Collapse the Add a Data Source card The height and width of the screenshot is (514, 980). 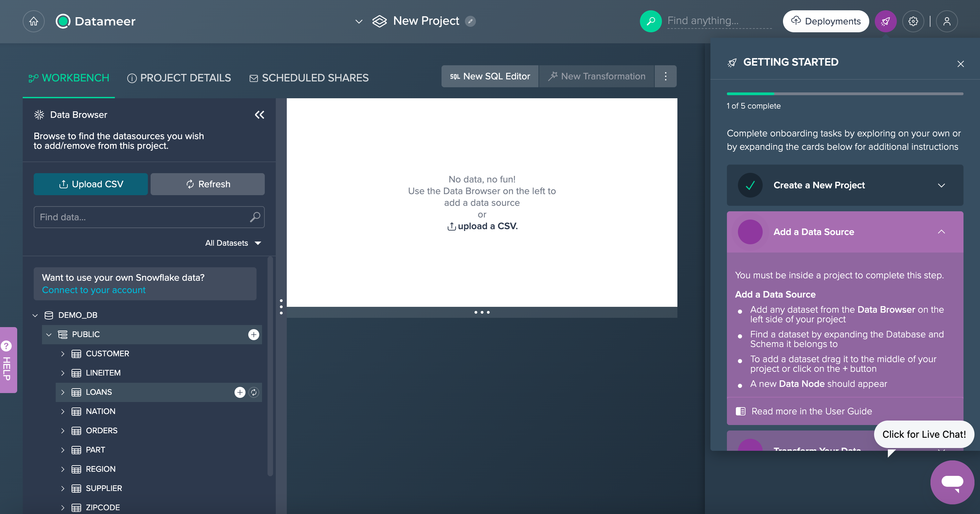pyautogui.click(x=941, y=232)
